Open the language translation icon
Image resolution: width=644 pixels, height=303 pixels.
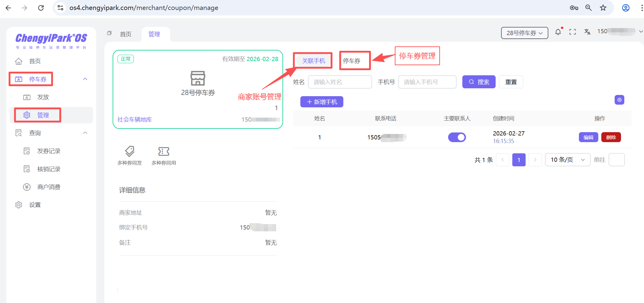[x=587, y=32]
